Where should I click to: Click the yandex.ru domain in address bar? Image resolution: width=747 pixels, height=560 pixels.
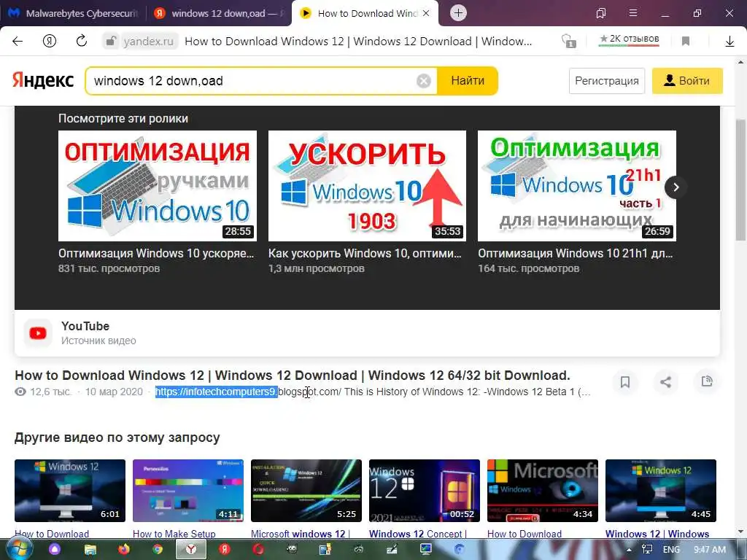coord(148,42)
